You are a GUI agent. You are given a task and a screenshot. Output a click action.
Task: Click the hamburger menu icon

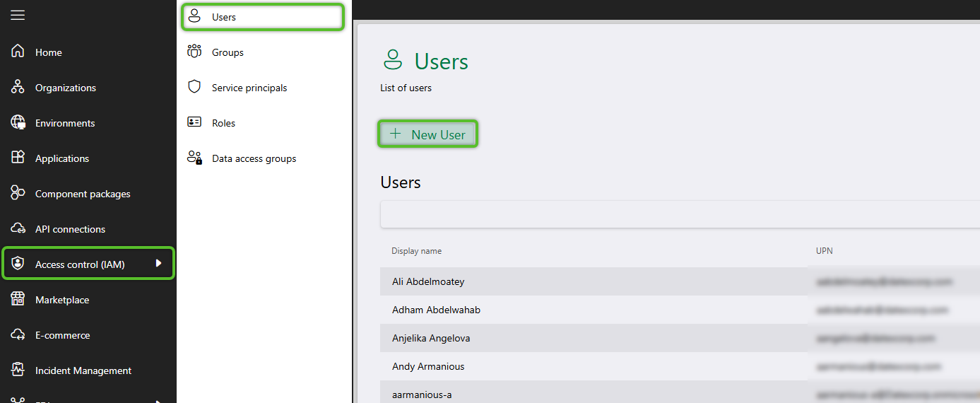tap(18, 15)
